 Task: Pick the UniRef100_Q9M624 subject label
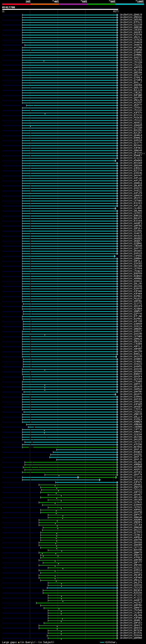[x=131, y=339]
